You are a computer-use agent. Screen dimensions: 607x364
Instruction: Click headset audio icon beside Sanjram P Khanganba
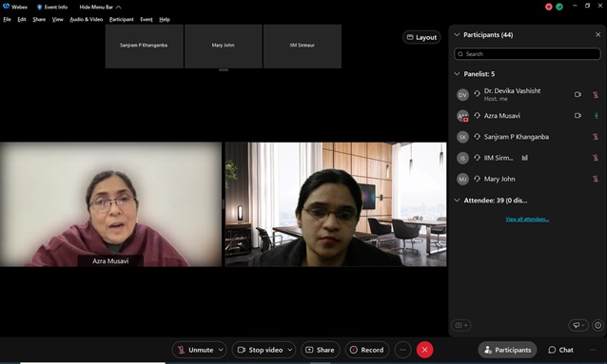coord(477,136)
